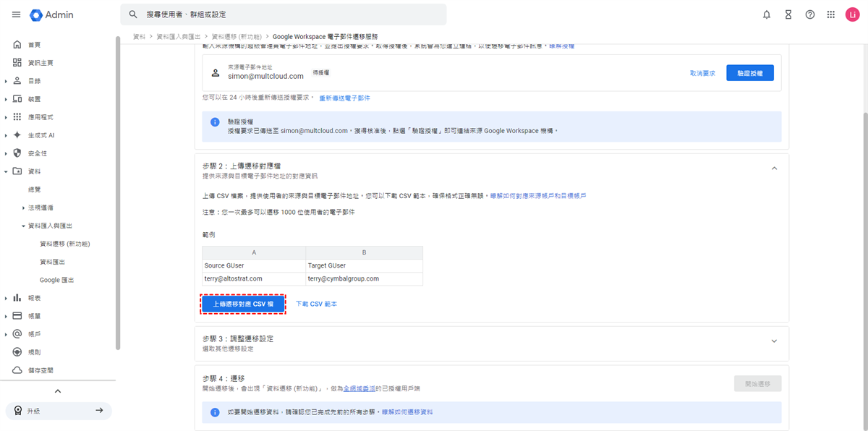Viewport: 868px width, 431px height.
Task: Click 下載 CSV 範本 link
Action: click(x=316, y=304)
